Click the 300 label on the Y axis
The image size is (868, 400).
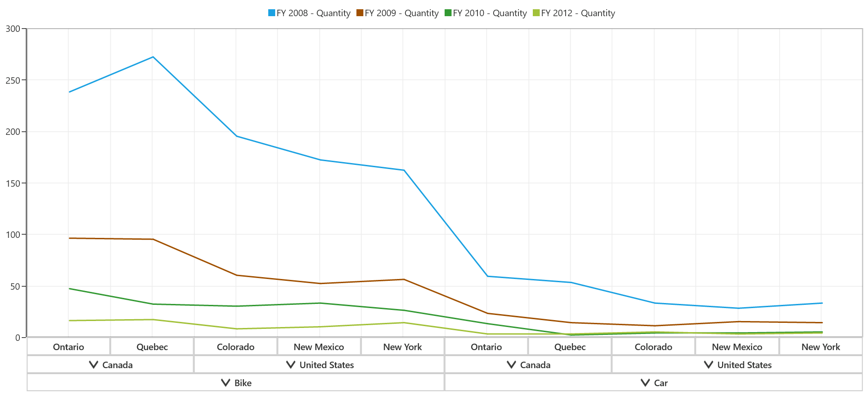(x=13, y=29)
